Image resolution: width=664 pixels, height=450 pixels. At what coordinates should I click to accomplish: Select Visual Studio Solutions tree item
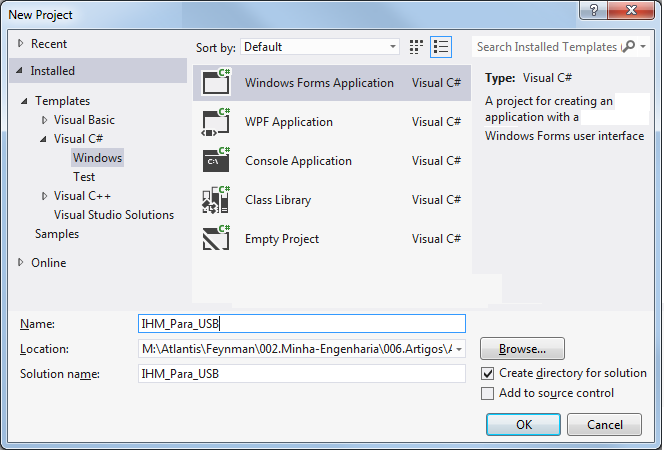(113, 215)
